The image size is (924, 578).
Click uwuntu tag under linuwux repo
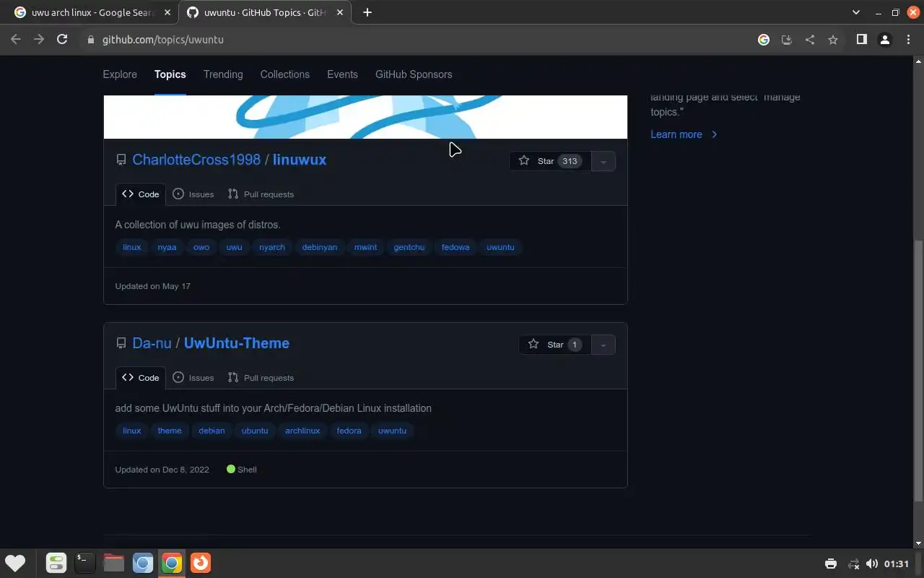pos(500,247)
